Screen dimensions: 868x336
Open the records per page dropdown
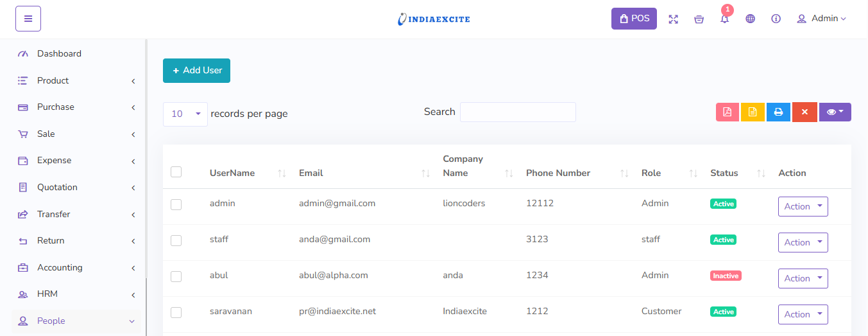tap(185, 114)
